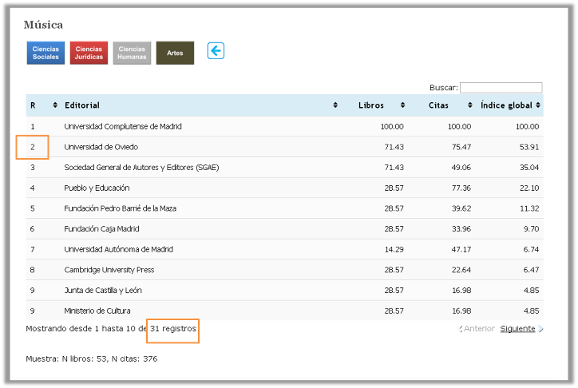Select Universidad Complutense de Madrid row

tap(285, 126)
